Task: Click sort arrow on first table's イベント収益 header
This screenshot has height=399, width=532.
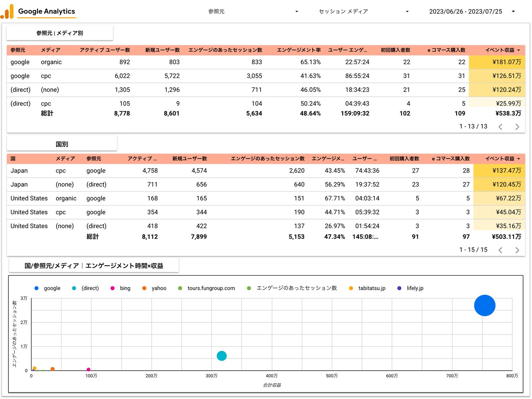Action: point(518,51)
